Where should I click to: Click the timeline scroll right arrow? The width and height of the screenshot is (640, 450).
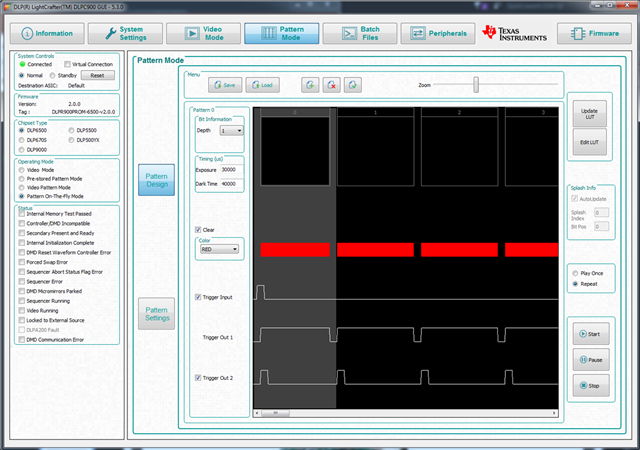pyautogui.click(x=554, y=413)
